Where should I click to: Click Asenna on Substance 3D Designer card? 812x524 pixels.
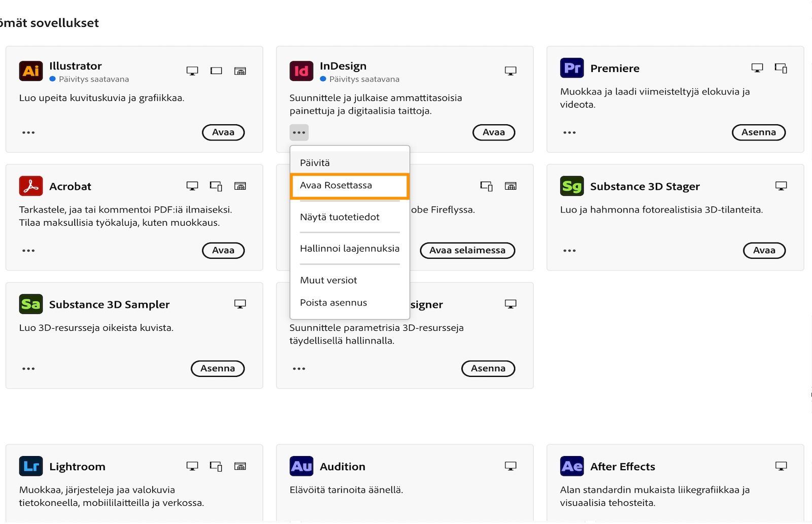coord(488,369)
